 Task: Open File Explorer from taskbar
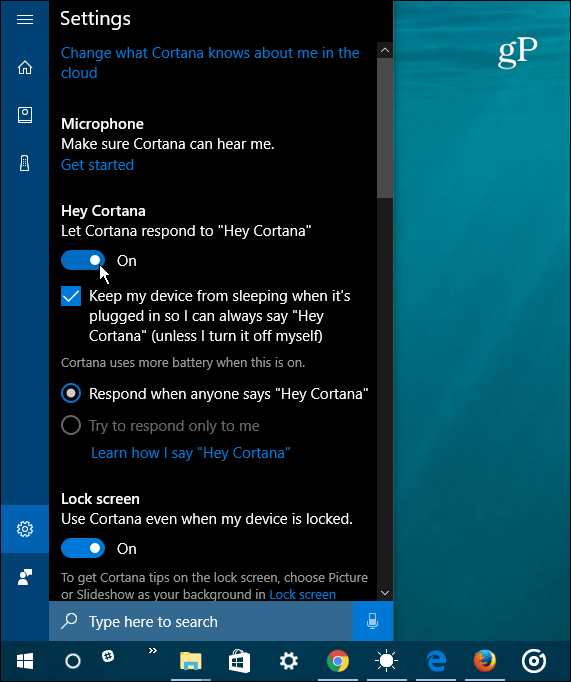[190, 662]
